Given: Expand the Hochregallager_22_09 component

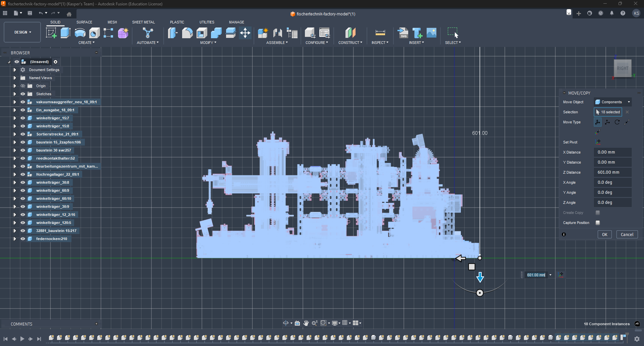Looking at the screenshot, I should pyautogui.click(x=14, y=174).
